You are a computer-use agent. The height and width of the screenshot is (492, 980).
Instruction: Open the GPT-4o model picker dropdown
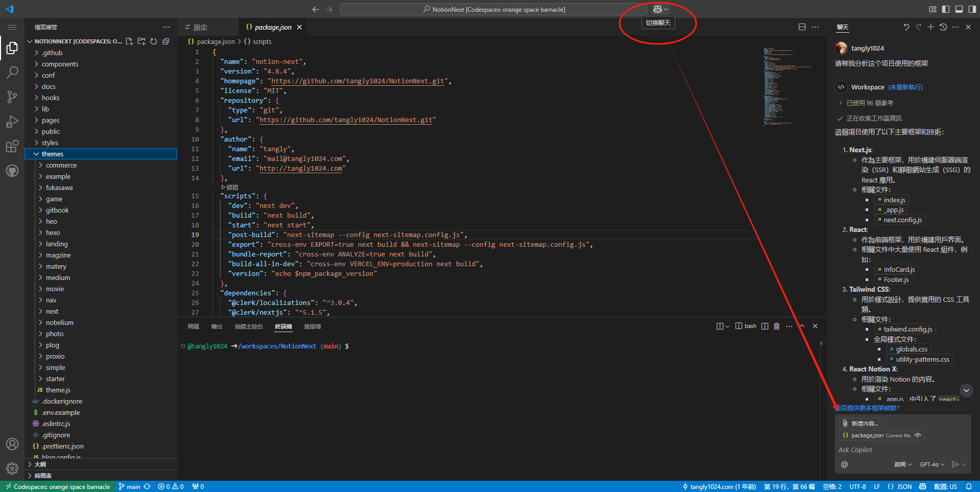click(x=932, y=464)
